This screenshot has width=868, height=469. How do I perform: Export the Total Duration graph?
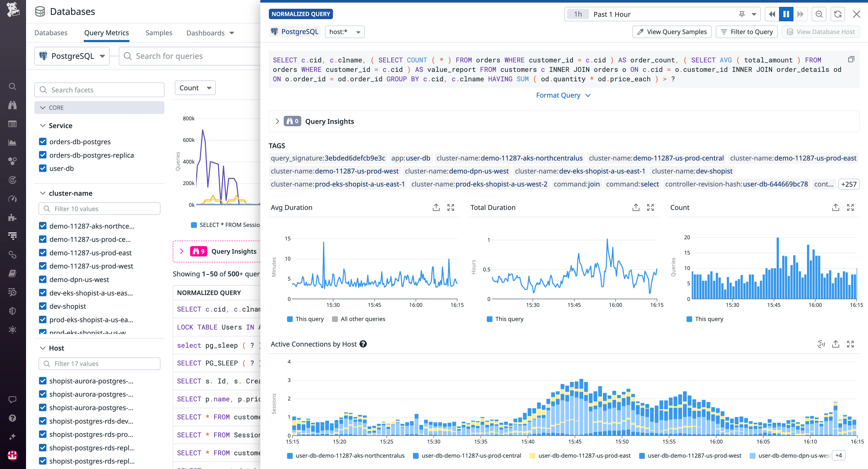click(x=636, y=207)
